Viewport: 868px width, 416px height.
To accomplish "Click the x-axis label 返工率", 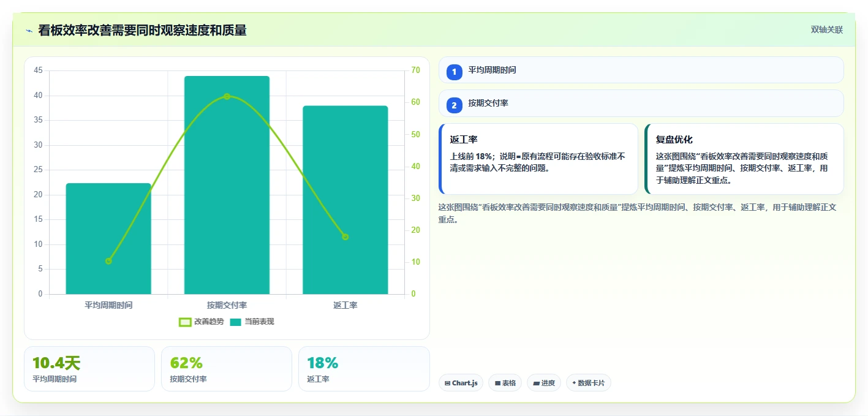I will coord(345,304).
